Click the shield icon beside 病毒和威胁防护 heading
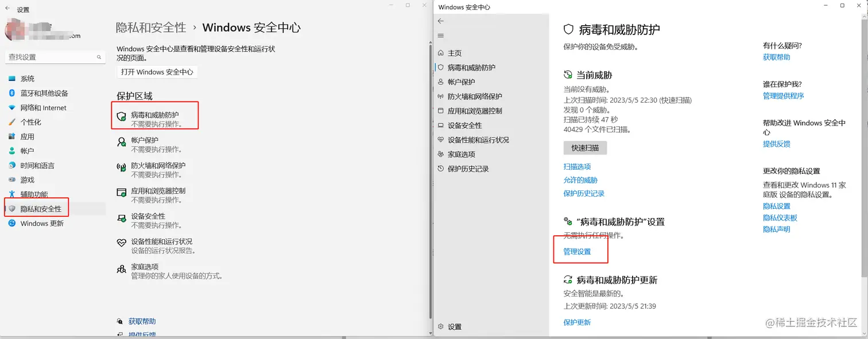 pos(568,29)
